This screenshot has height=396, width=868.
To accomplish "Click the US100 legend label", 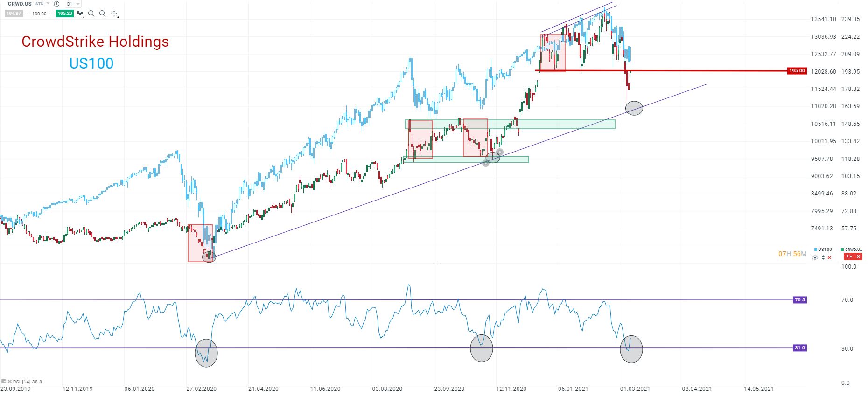I will 825,250.
